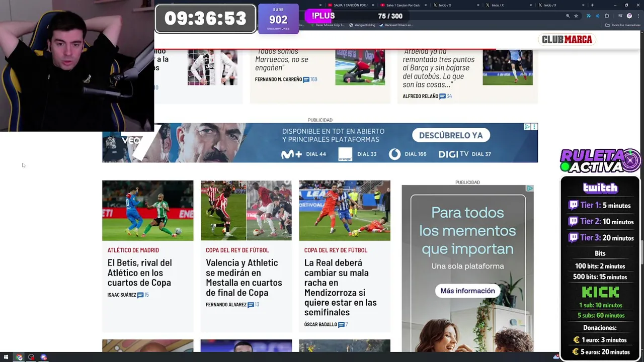Image resolution: width=644 pixels, height=362 pixels.
Task: Click the 'Más información' ad button
Action: 467,291
